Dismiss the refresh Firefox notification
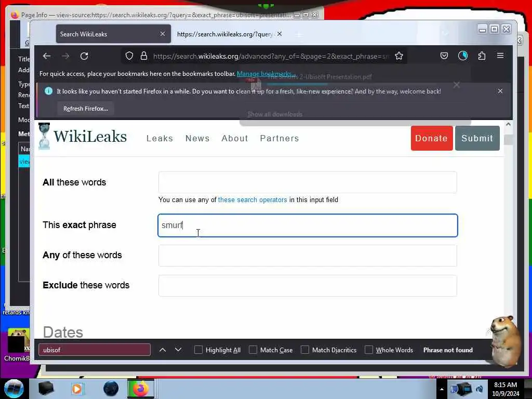Screen dimensions: 532x399 click(x=500, y=91)
